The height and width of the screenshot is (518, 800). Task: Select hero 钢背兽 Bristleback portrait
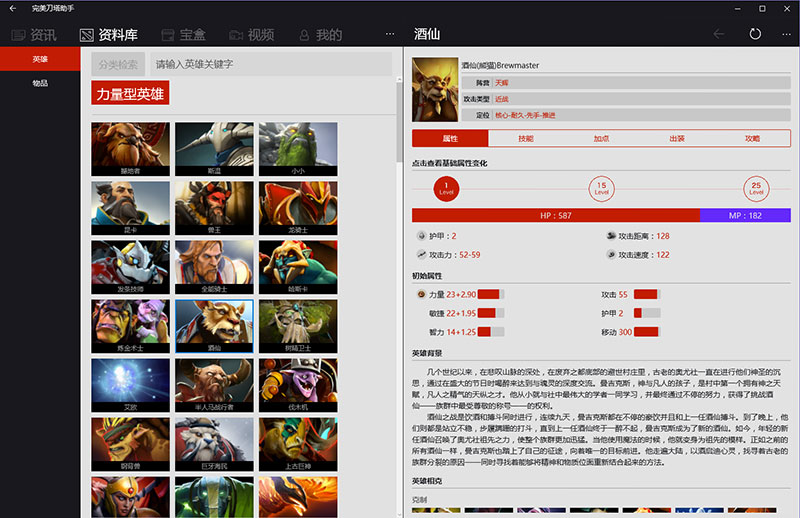tap(131, 445)
